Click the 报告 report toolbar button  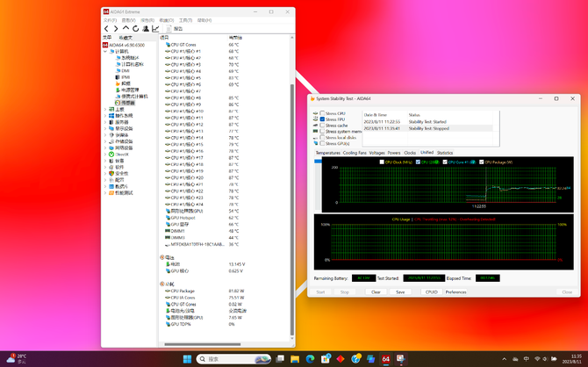pos(175,28)
